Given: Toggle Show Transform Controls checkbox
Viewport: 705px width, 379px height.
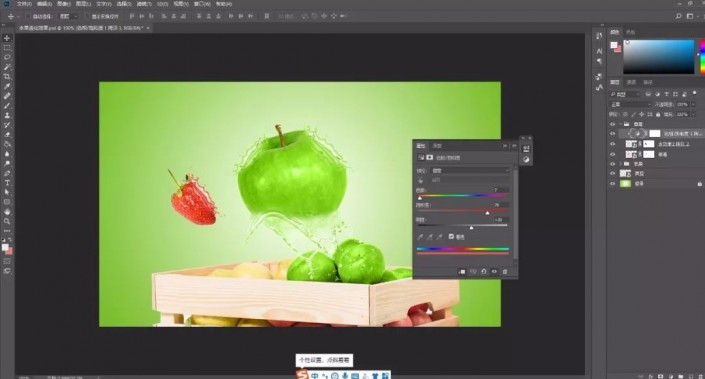Looking at the screenshot, I should click(x=87, y=16).
